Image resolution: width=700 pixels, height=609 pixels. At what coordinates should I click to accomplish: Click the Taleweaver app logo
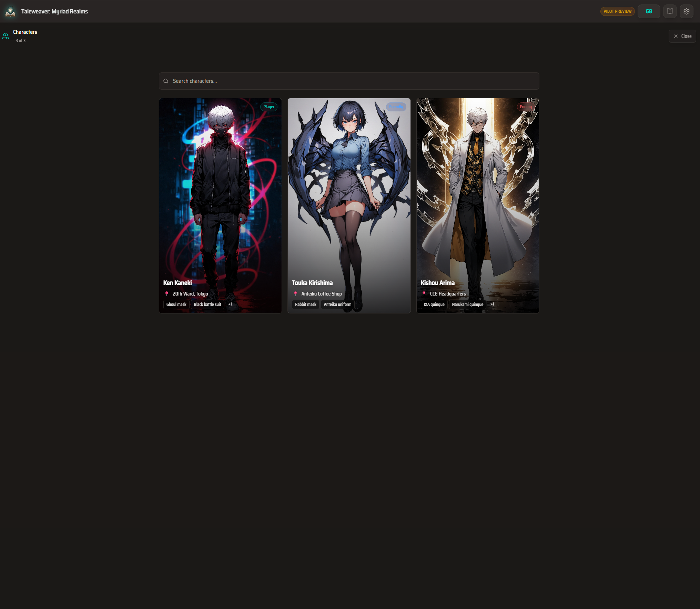tap(10, 11)
